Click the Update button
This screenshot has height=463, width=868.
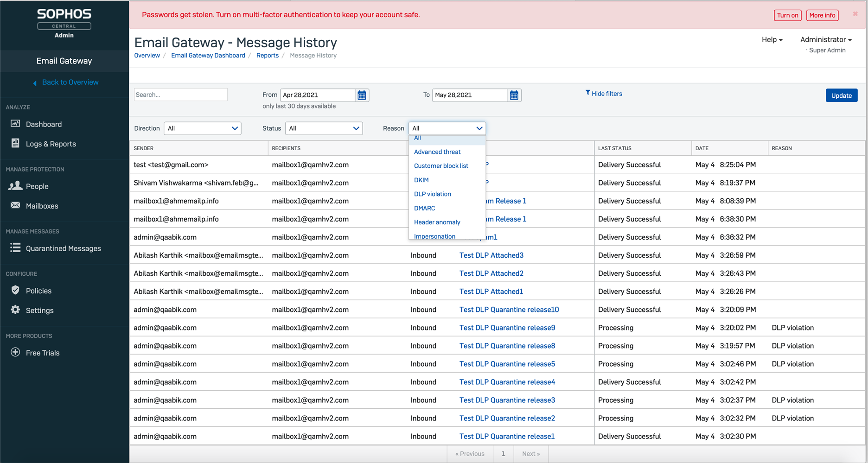[x=841, y=95]
